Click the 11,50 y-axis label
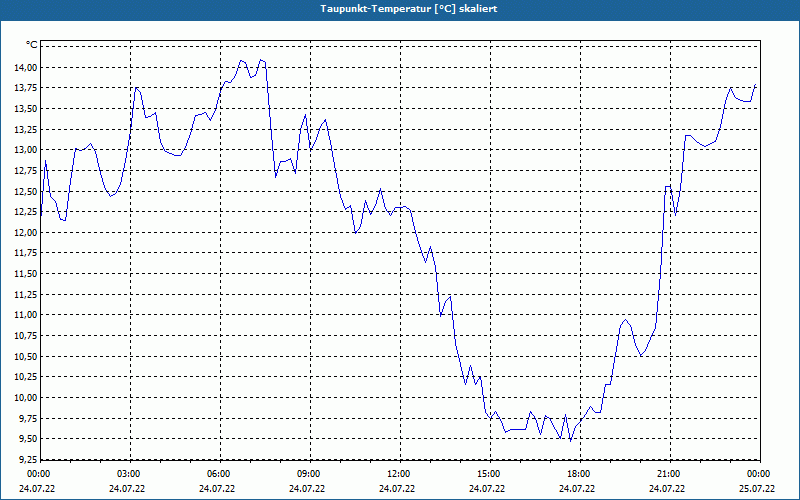800x500 pixels. [x=26, y=274]
